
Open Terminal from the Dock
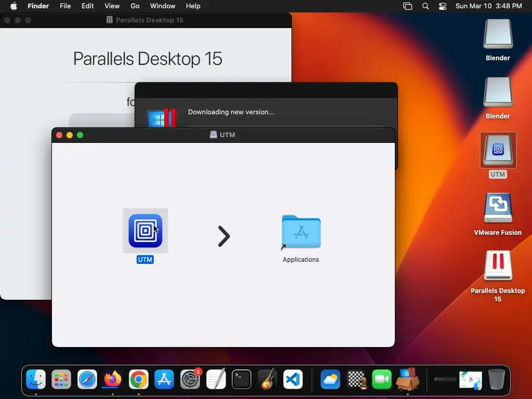[x=242, y=379]
